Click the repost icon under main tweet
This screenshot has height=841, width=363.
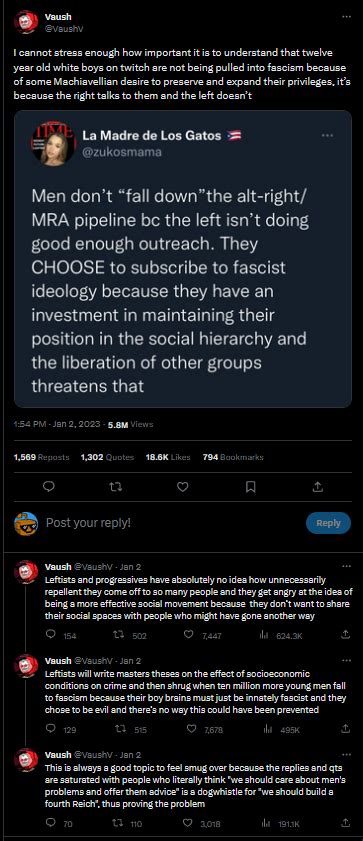tap(115, 486)
